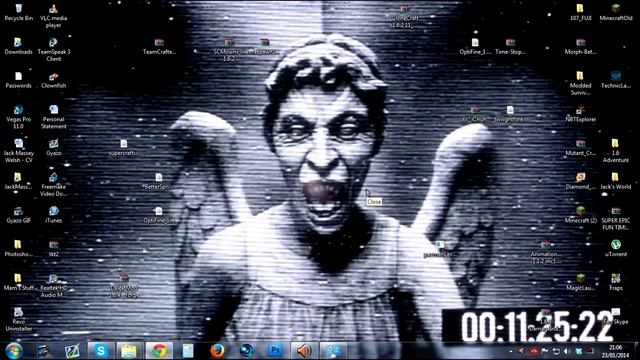Select the Revo Uninstaller desktop shortcut
640x360 pixels.
click(18, 319)
